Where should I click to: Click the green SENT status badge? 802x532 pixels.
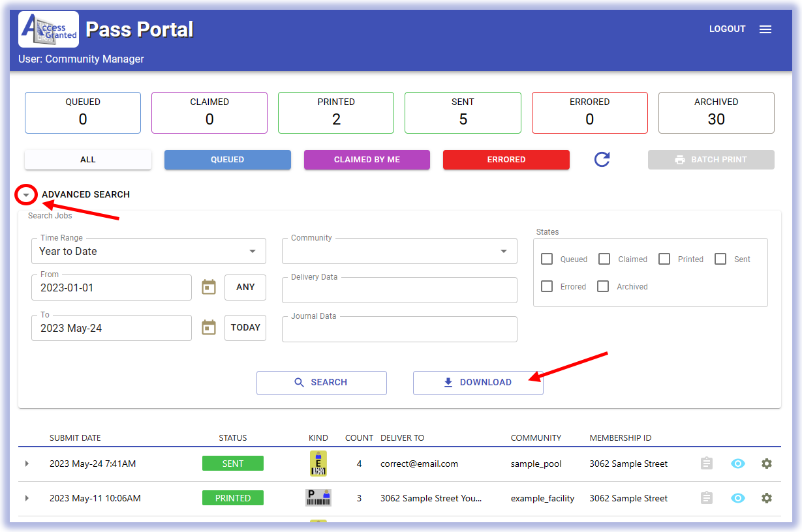pos(233,464)
